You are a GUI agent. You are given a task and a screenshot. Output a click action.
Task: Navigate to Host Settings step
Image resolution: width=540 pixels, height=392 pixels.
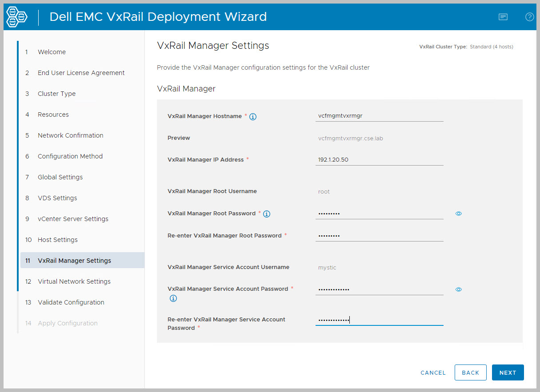click(x=58, y=240)
